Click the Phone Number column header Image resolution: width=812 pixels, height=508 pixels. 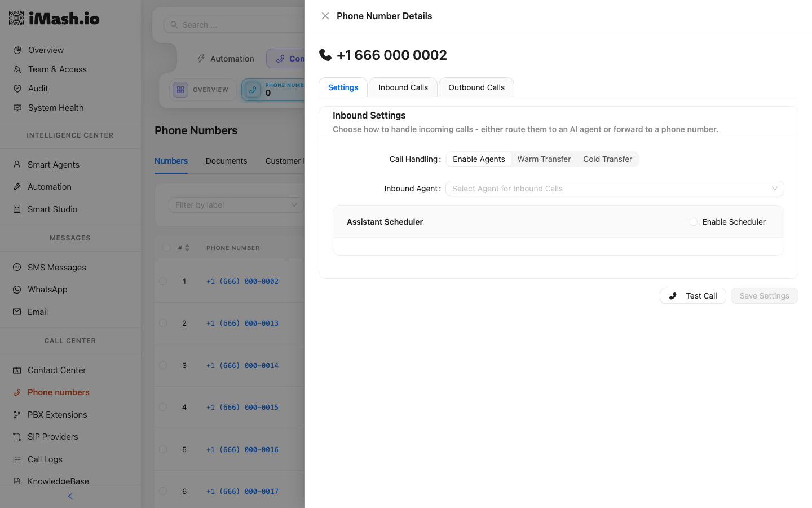(x=233, y=248)
